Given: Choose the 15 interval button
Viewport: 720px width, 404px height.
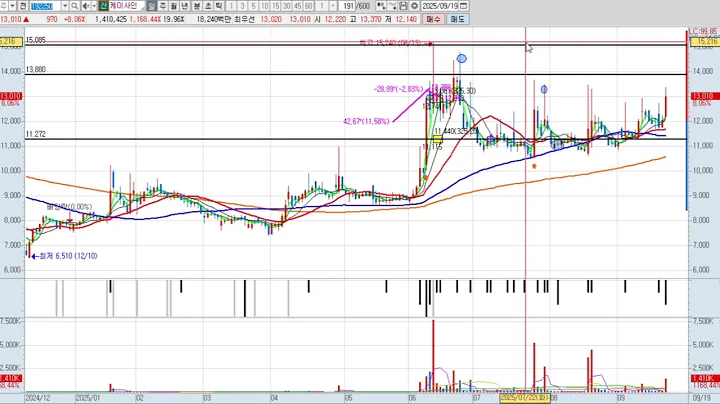Looking at the screenshot, I should (276, 6).
